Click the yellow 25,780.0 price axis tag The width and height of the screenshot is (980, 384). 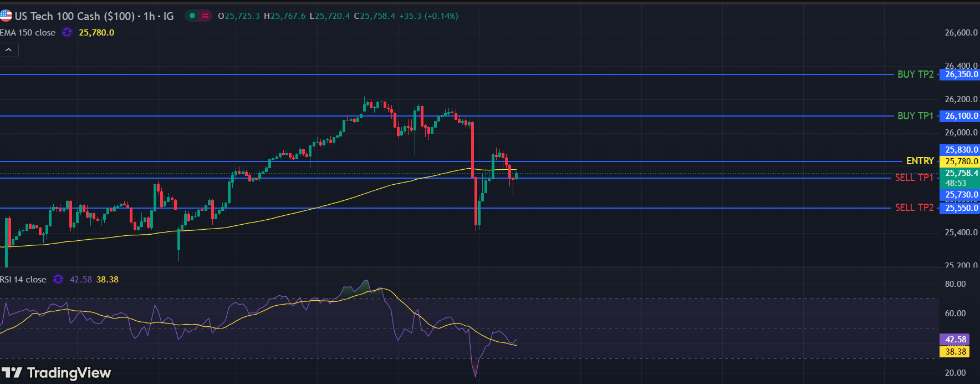961,161
